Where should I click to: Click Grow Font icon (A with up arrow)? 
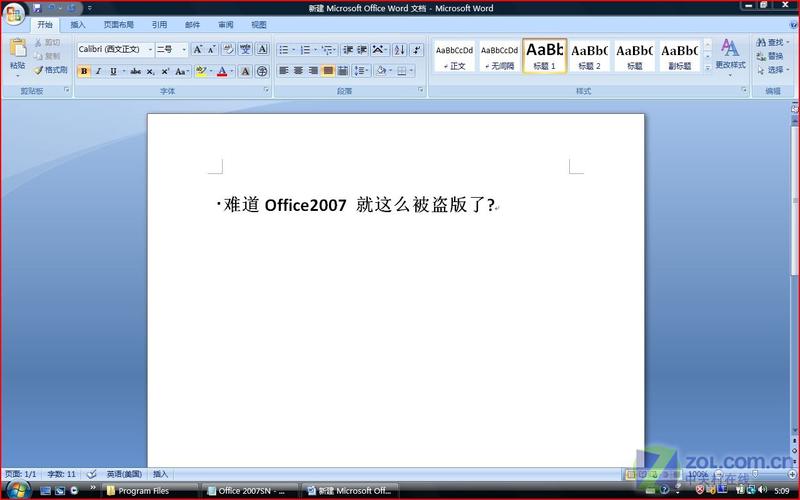[197, 49]
